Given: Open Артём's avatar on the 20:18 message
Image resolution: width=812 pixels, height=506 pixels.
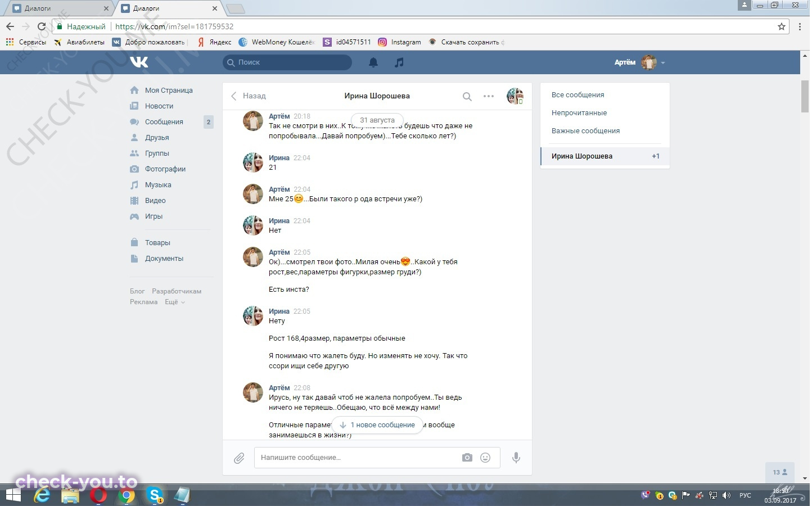Looking at the screenshot, I should 253,120.
